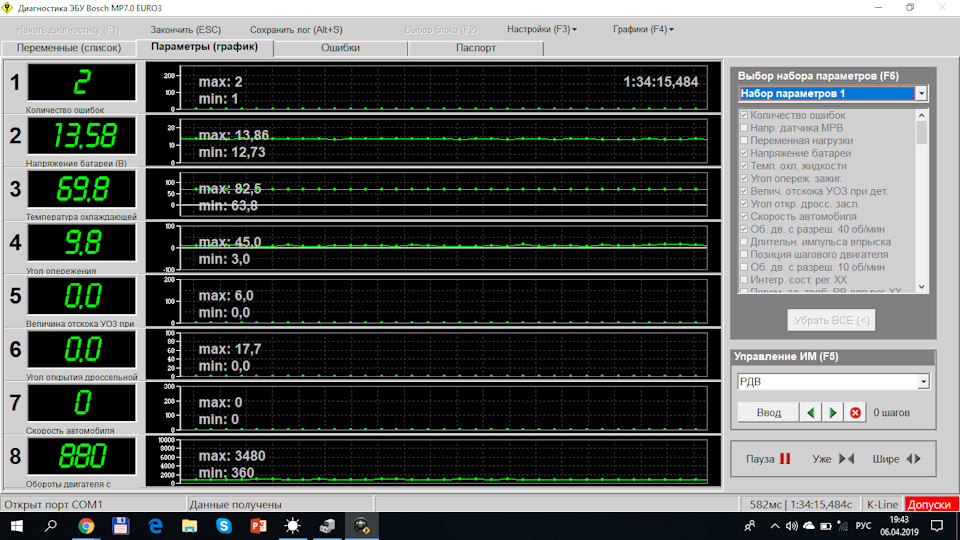Click the engine RPM 880 display

click(81, 456)
